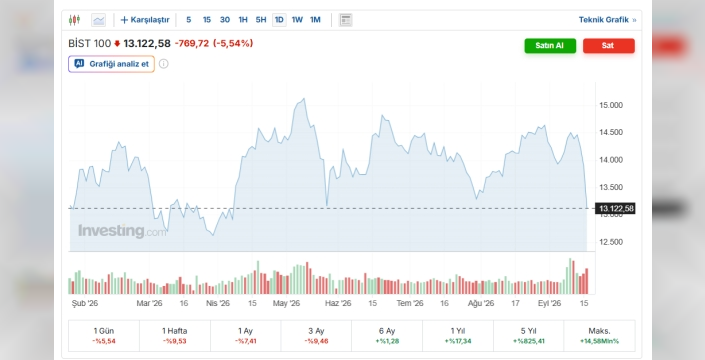This screenshot has height=360, width=705.
Task: Select the 1 Gün performance range
Action: [x=104, y=336]
